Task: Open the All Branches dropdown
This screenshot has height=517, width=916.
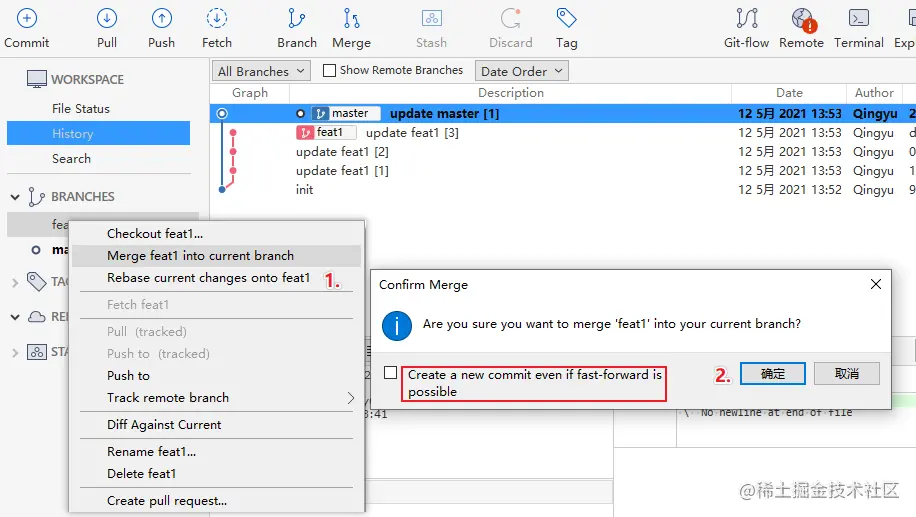Action: [261, 71]
